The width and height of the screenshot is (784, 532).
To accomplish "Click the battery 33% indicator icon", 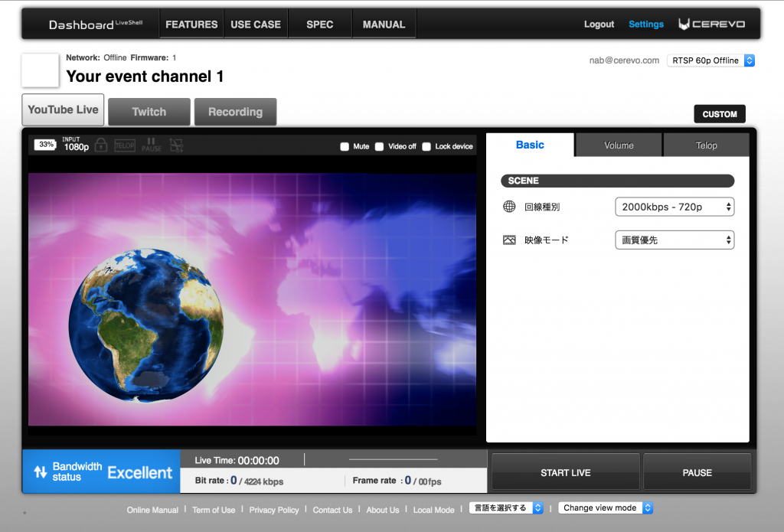I will [x=45, y=145].
